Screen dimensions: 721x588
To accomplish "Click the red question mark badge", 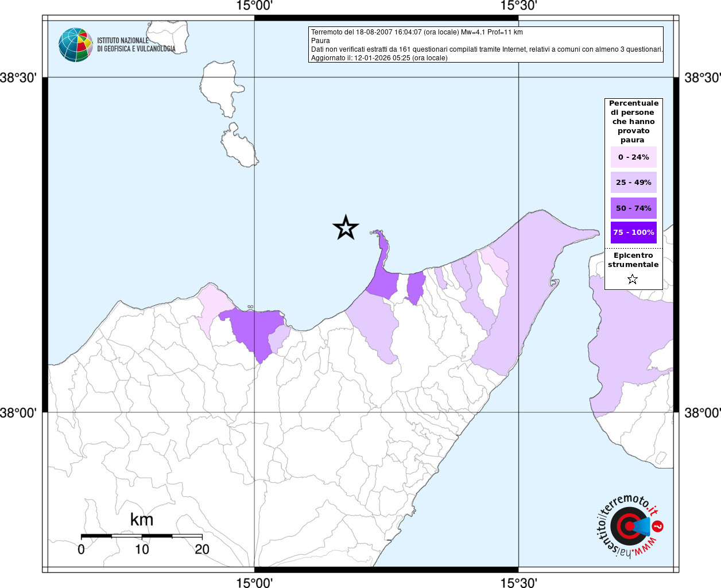I will click(658, 526).
